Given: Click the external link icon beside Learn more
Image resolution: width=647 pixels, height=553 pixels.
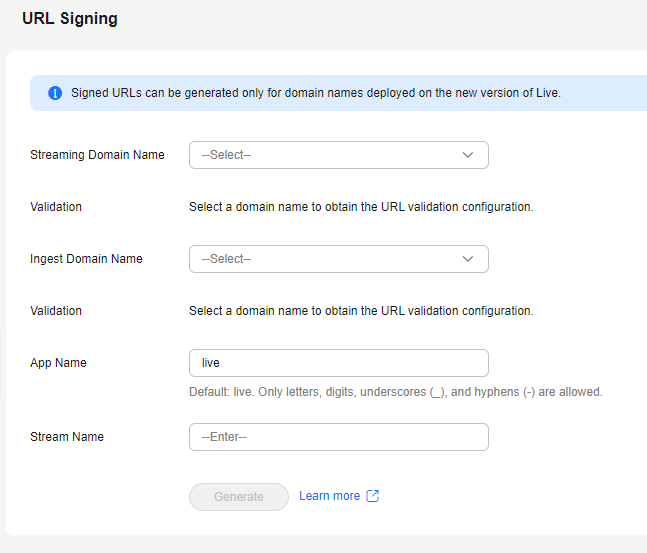Looking at the screenshot, I should pyautogui.click(x=373, y=496).
